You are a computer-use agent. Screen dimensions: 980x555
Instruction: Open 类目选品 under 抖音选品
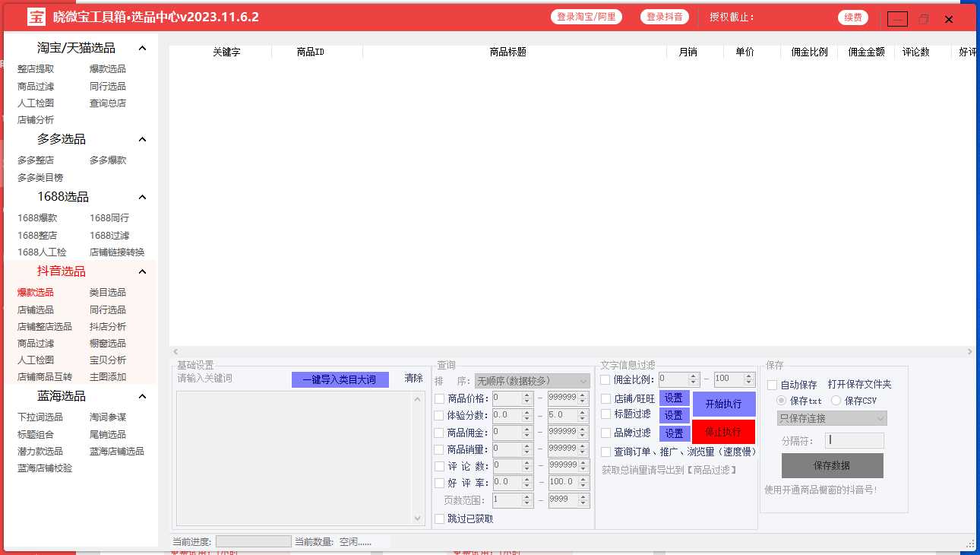pyautogui.click(x=108, y=293)
